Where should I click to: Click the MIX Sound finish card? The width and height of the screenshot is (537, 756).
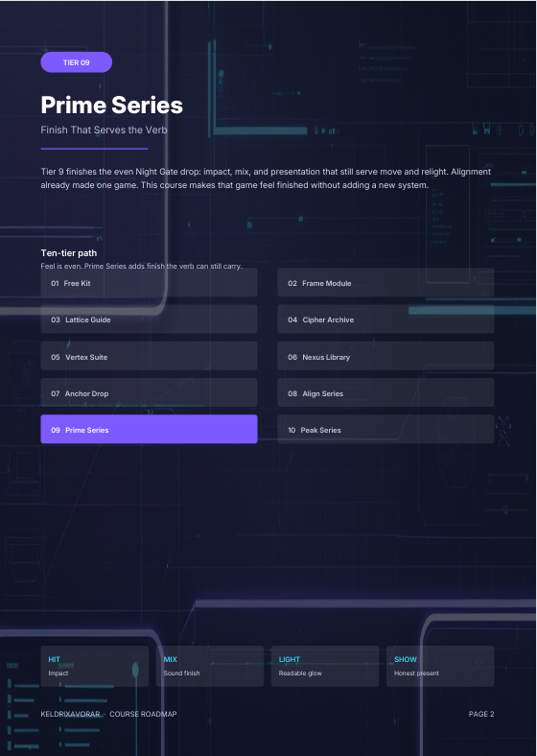point(210,666)
